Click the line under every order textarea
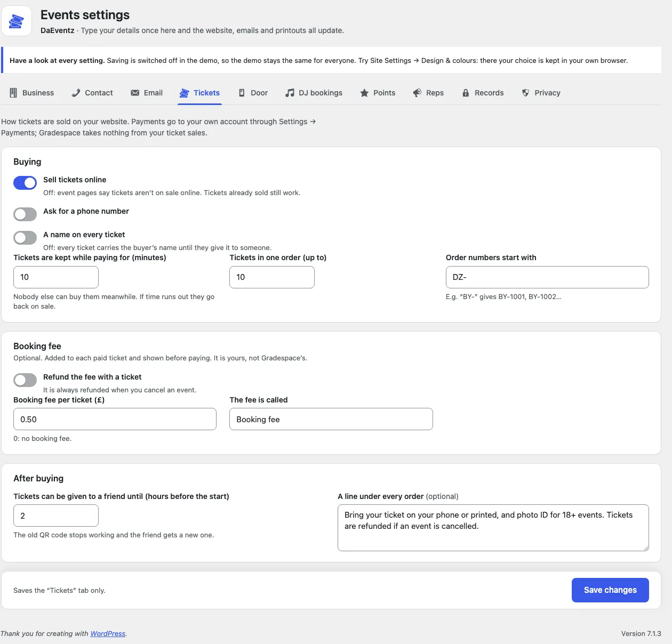 493,528
